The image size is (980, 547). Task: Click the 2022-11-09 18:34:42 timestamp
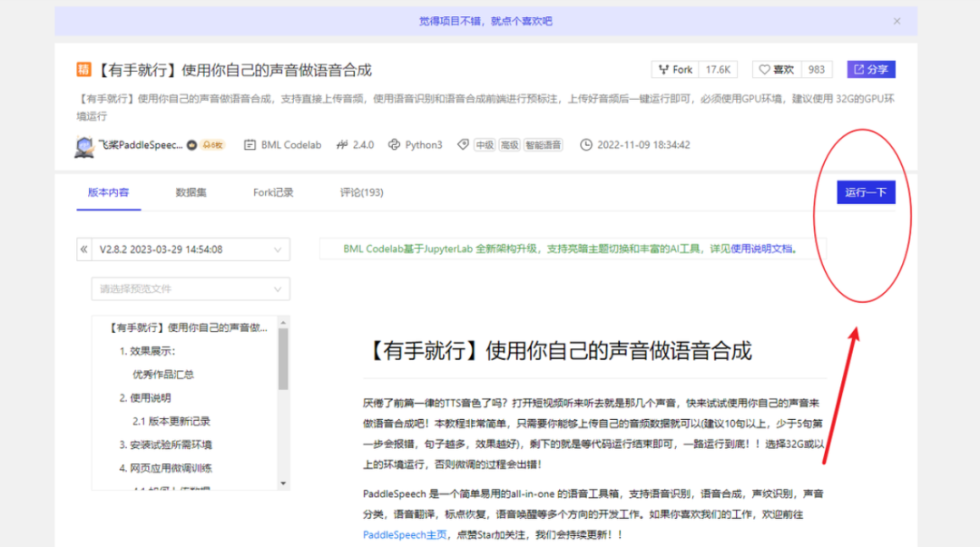coord(643,145)
